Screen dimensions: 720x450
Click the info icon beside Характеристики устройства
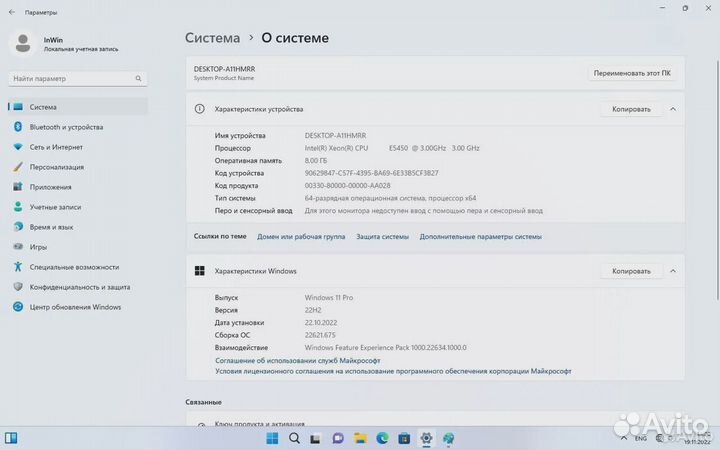199,109
